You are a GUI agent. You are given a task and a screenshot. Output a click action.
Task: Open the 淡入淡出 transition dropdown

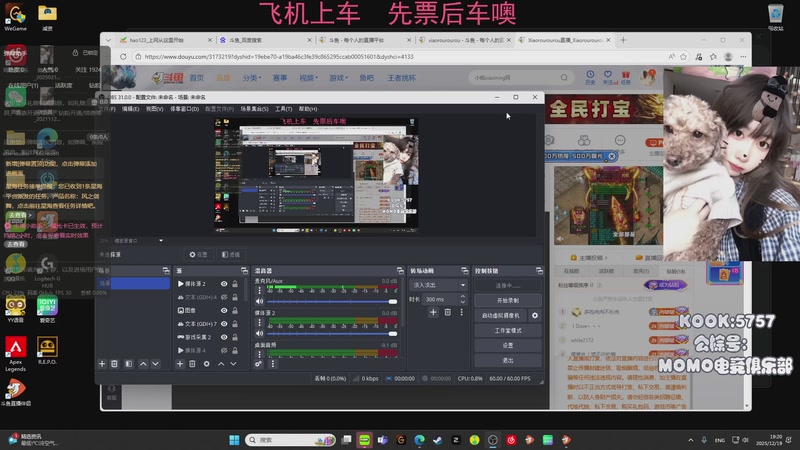click(439, 285)
